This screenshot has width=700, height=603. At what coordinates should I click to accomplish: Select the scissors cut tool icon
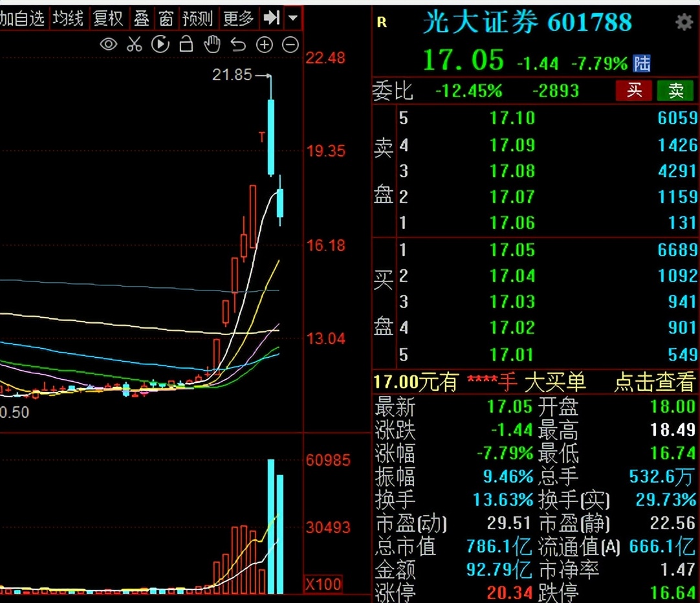[135, 45]
